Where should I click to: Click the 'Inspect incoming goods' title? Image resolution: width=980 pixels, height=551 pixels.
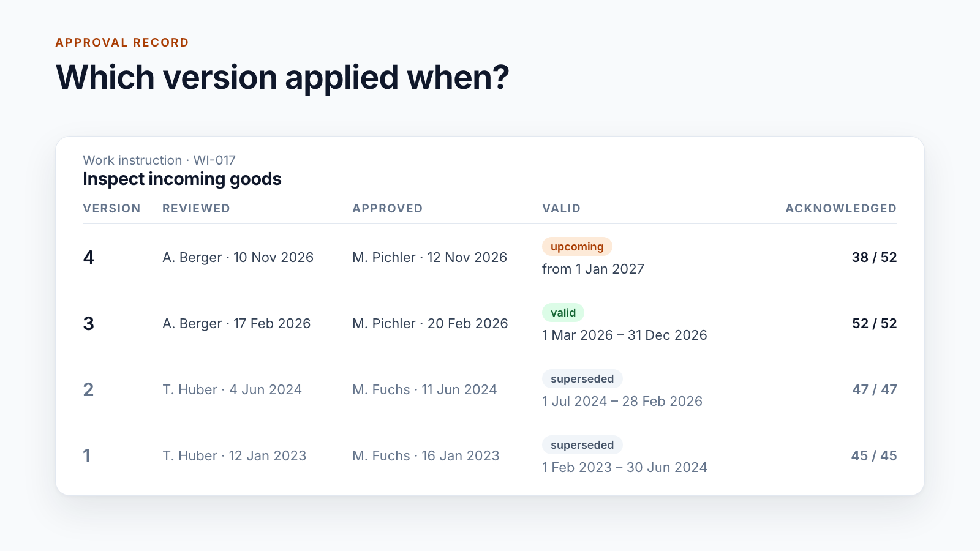(182, 179)
